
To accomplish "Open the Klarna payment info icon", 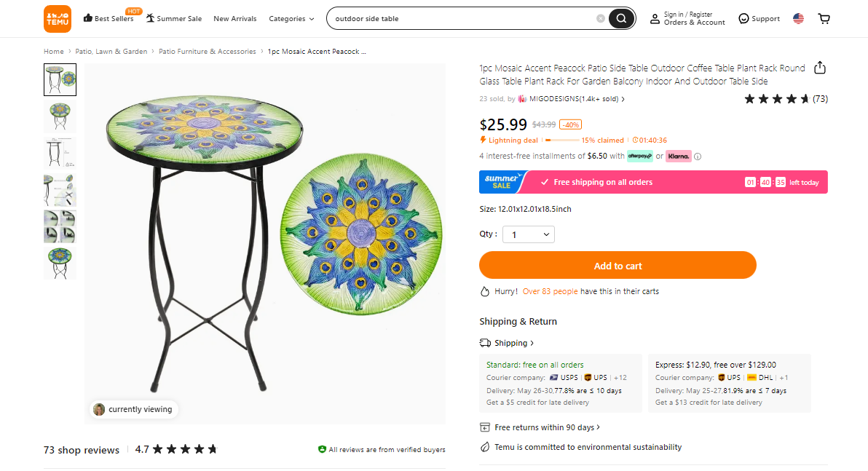I will click(x=698, y=156).
